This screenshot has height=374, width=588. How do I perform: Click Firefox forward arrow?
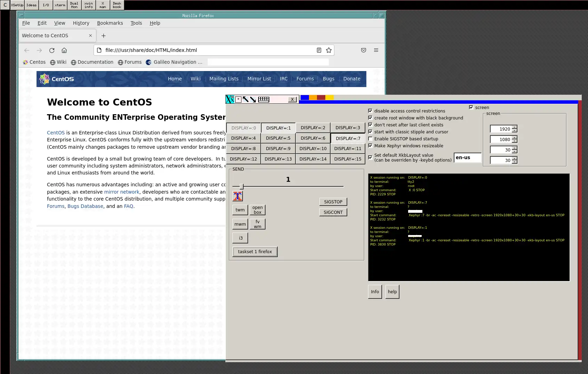39,50
